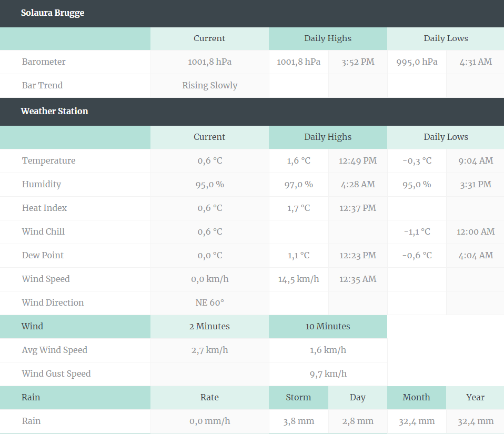Click the Day column header

pos(358,398)
